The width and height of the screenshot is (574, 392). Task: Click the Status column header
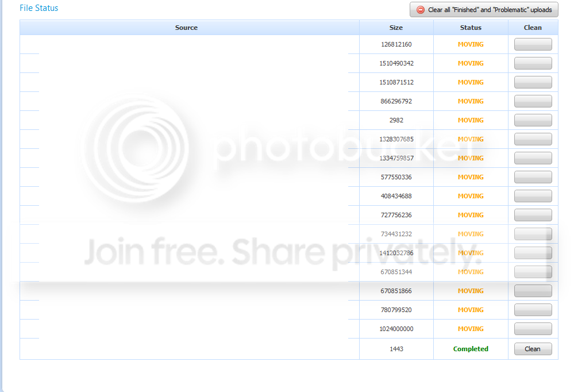[x=471, y=28]
